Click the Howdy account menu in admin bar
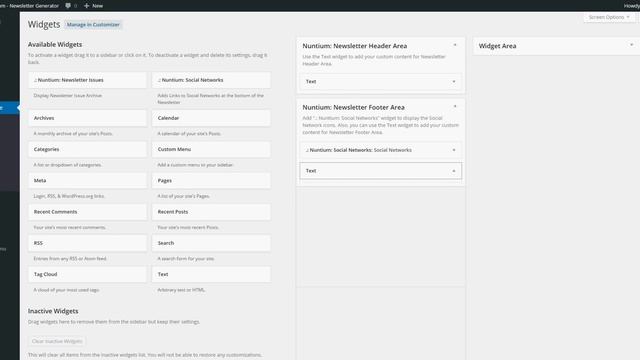 point(631,6)
